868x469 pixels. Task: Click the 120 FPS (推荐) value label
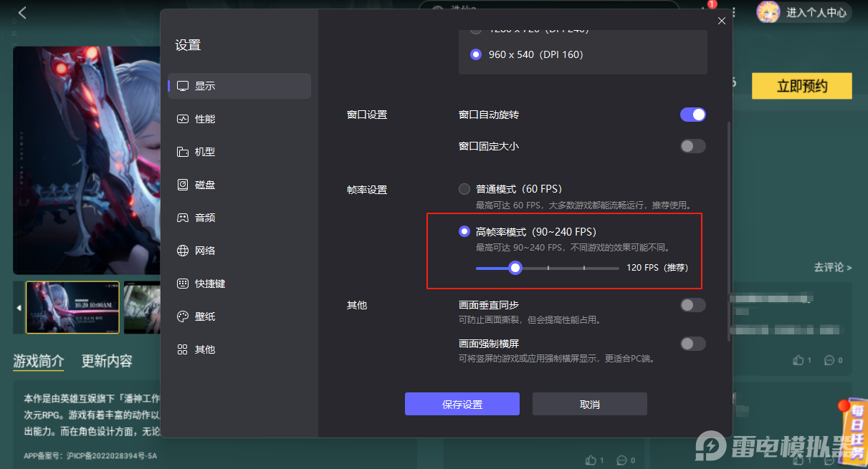tap(657, 268)
